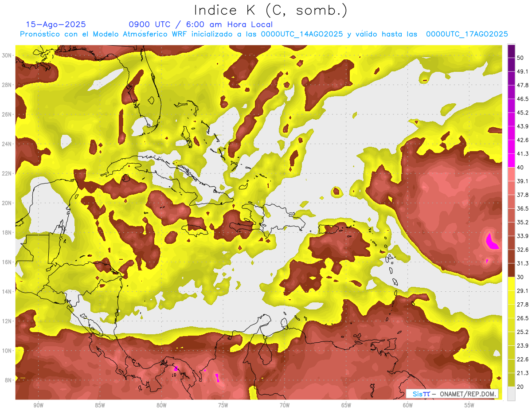The width and height of the screenshot is (532, 411).
Task: Click the title "Indice K (C, somb.)"
Action: tap(271, 11)
